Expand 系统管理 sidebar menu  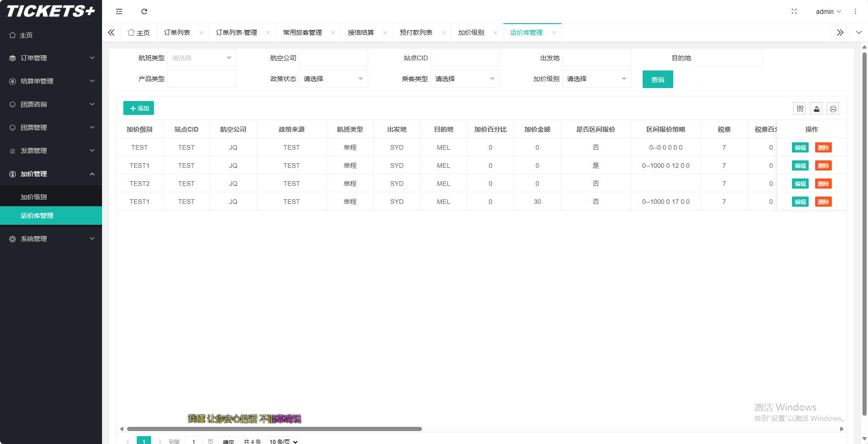51,239
